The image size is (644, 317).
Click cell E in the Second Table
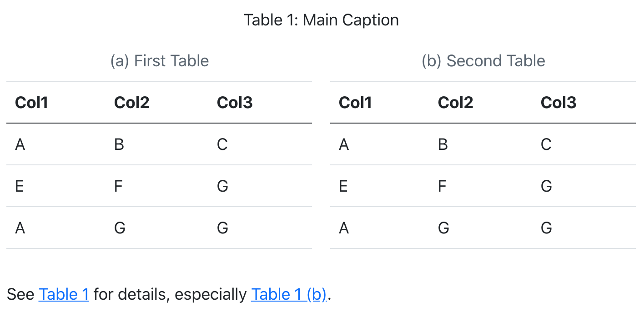(x=343, y=186)
